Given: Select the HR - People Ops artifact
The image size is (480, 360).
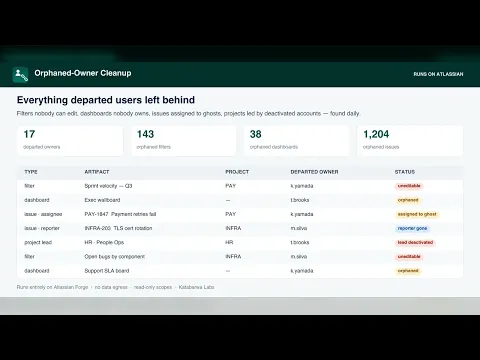Looking at the screenshot, I should coord(104,242).
